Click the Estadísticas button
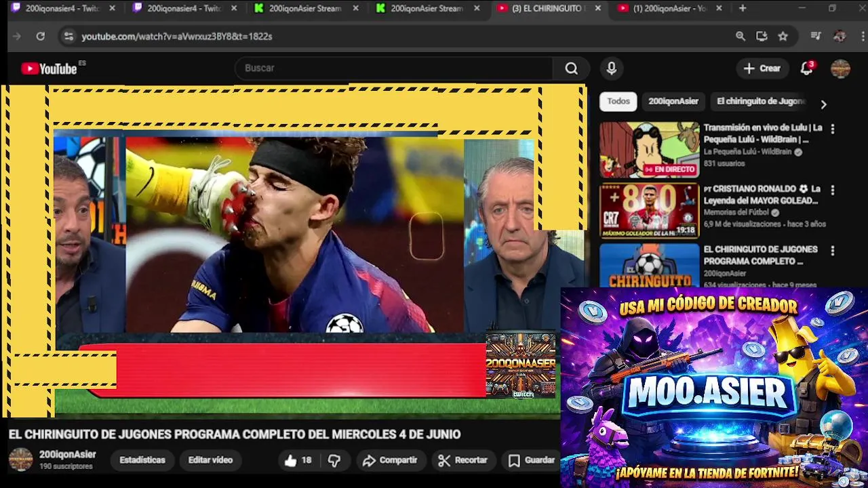 [142, 460]
